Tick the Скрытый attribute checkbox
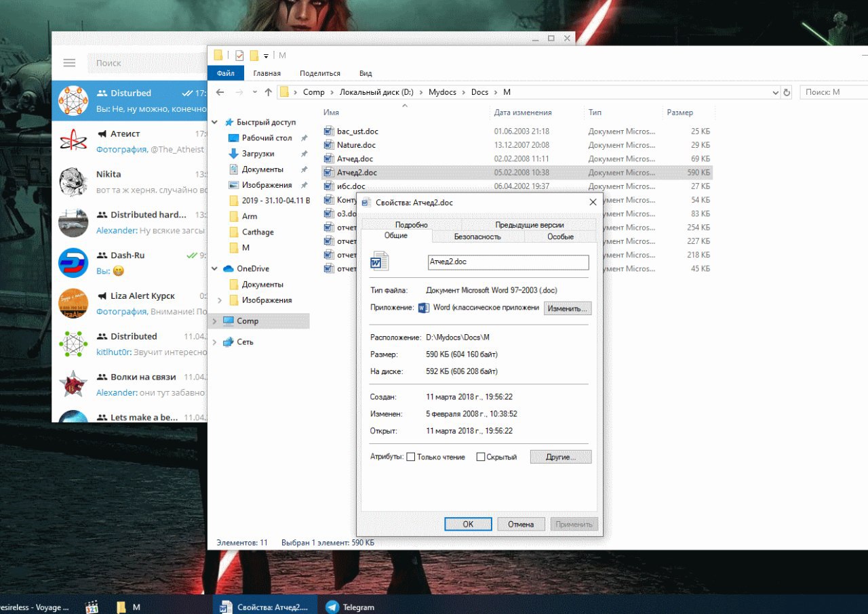Viewport: 868px width, 614px height. click(481, 457)
